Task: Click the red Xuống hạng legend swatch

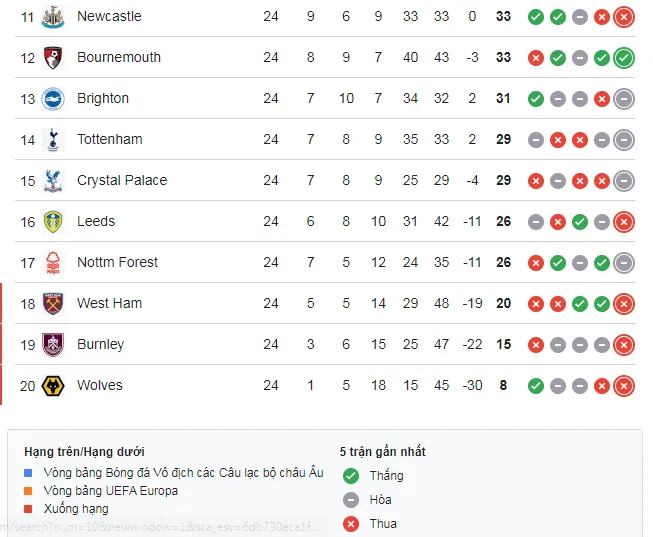Action: click(31, 510)
